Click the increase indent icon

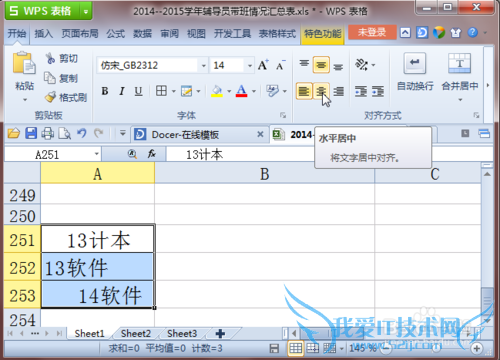(x=378, y=91)
